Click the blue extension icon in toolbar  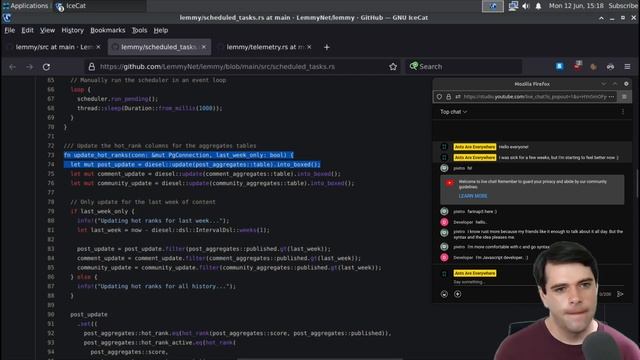[559, 66]
